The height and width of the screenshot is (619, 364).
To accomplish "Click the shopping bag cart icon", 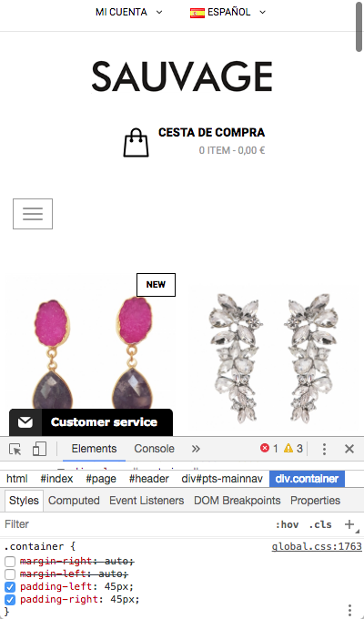I will pyautogui.click(x=136, y=143).
